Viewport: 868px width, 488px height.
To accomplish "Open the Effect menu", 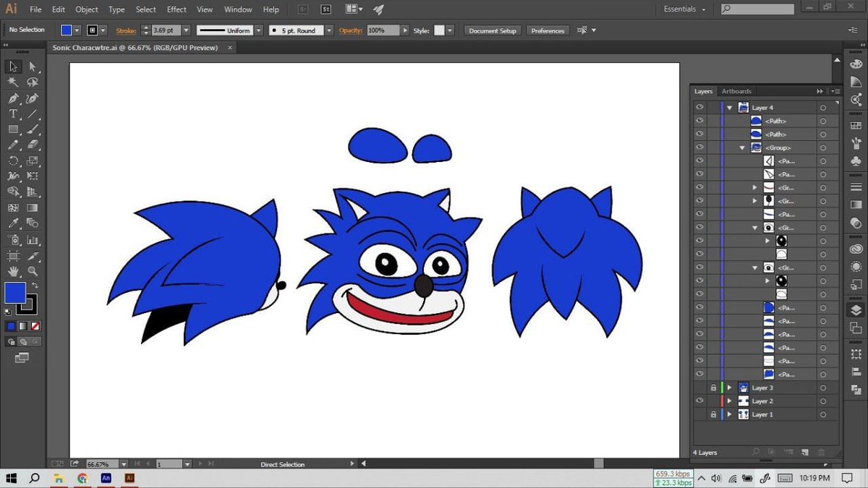I will 176,9.
